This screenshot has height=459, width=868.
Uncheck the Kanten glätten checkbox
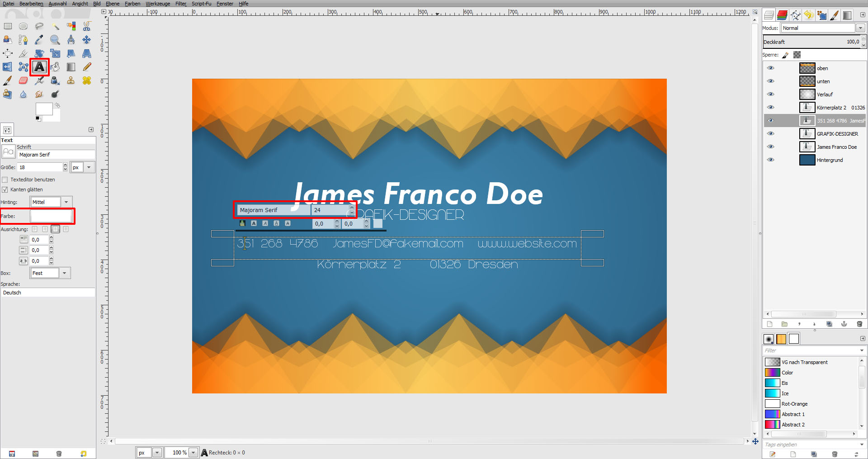[5, 189]
